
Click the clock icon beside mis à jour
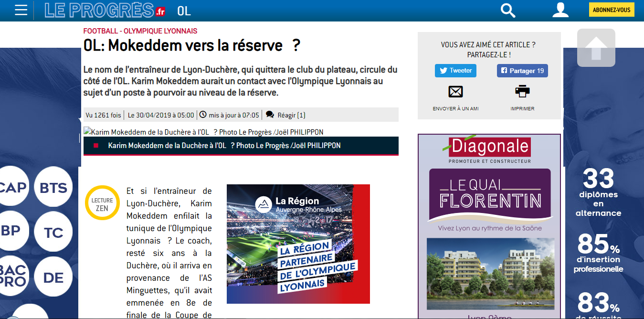coord(203,115)
